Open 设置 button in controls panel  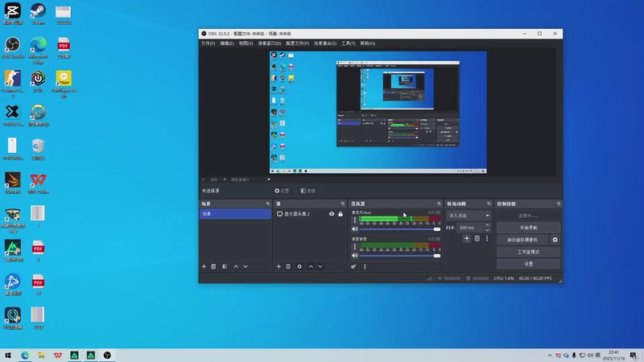528,264
